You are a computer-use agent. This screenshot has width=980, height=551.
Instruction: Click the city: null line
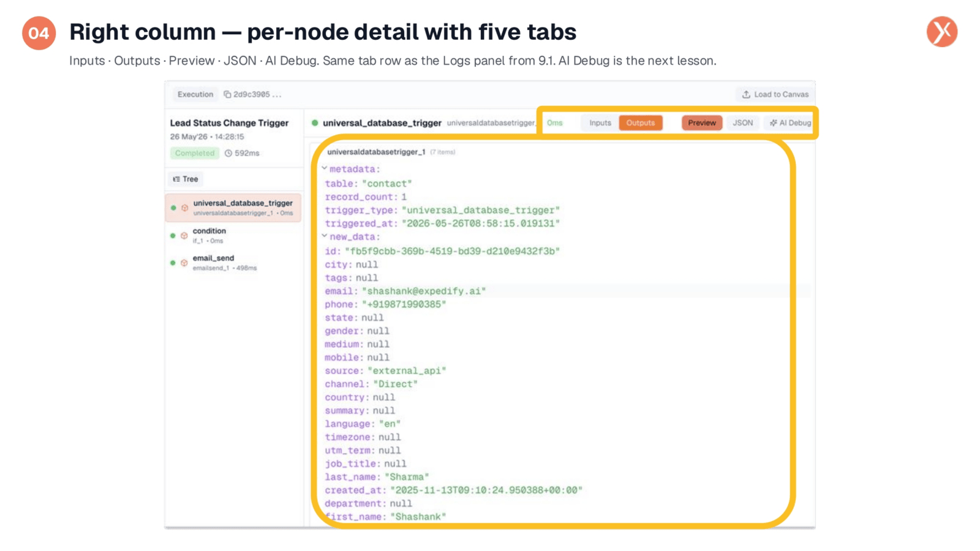coord(352,264)
